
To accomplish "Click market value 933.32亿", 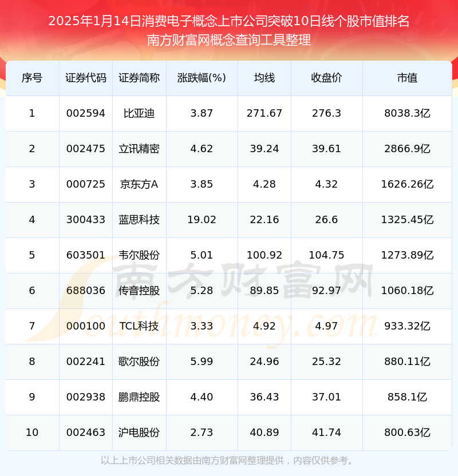I will [407, 326].
